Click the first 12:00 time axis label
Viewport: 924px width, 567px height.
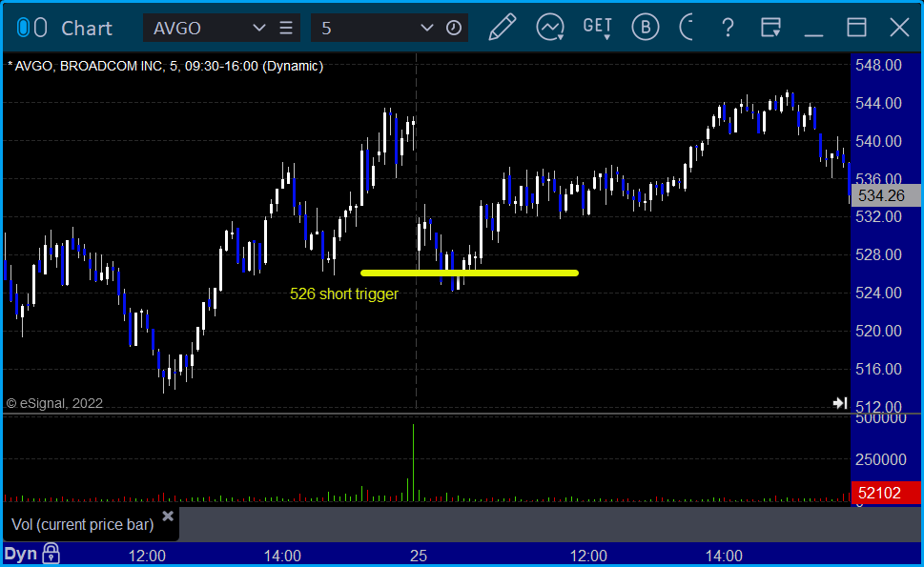coord(147,556)
